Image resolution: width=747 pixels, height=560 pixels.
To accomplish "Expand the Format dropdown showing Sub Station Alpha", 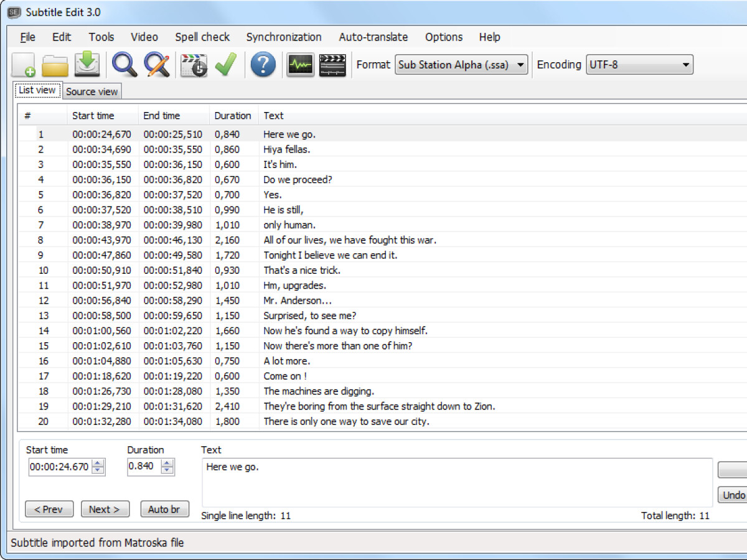I will [461, 65].
